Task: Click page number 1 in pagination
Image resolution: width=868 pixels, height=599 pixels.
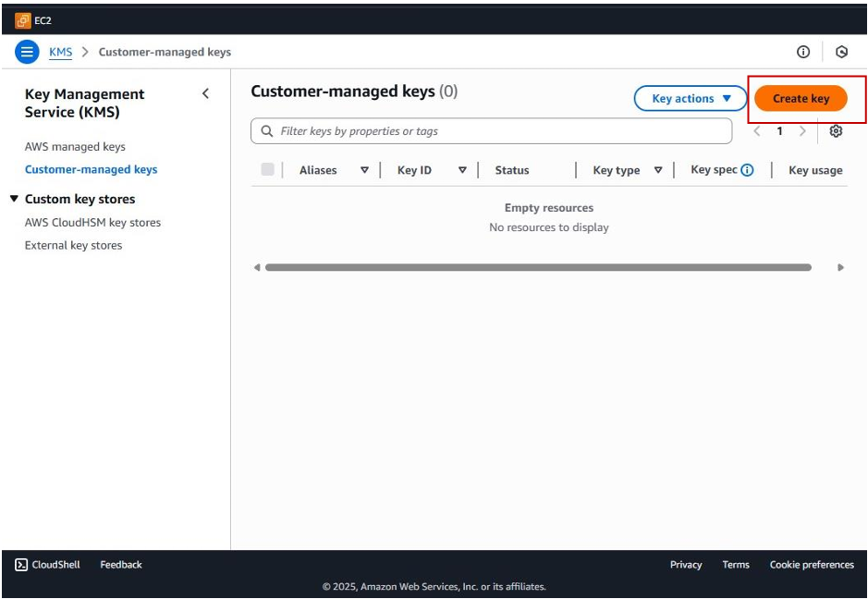Action: pos(779,131)
